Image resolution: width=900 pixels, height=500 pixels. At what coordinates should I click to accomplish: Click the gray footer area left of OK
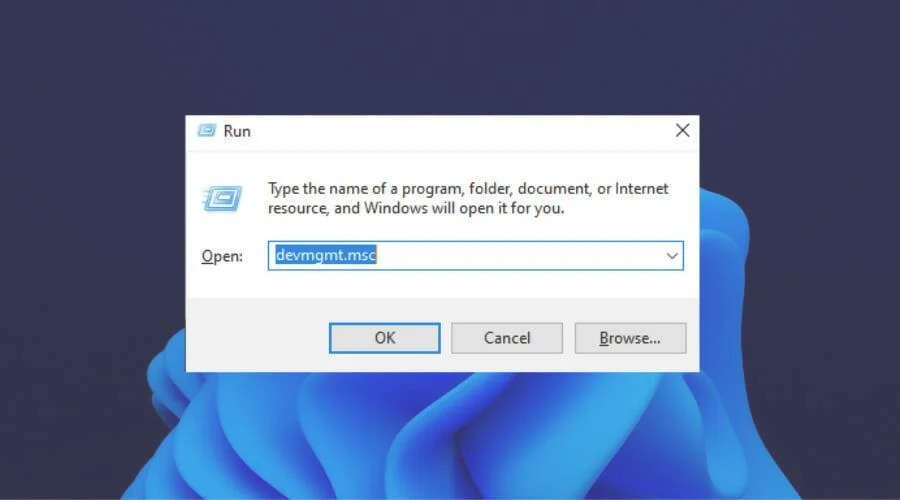click(x=257, y=335)
